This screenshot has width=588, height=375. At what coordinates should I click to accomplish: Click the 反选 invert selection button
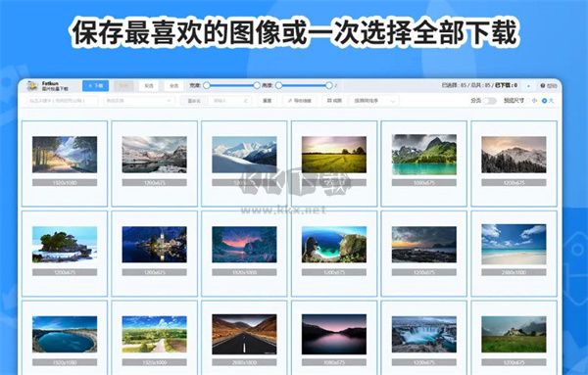click(149, 86)
